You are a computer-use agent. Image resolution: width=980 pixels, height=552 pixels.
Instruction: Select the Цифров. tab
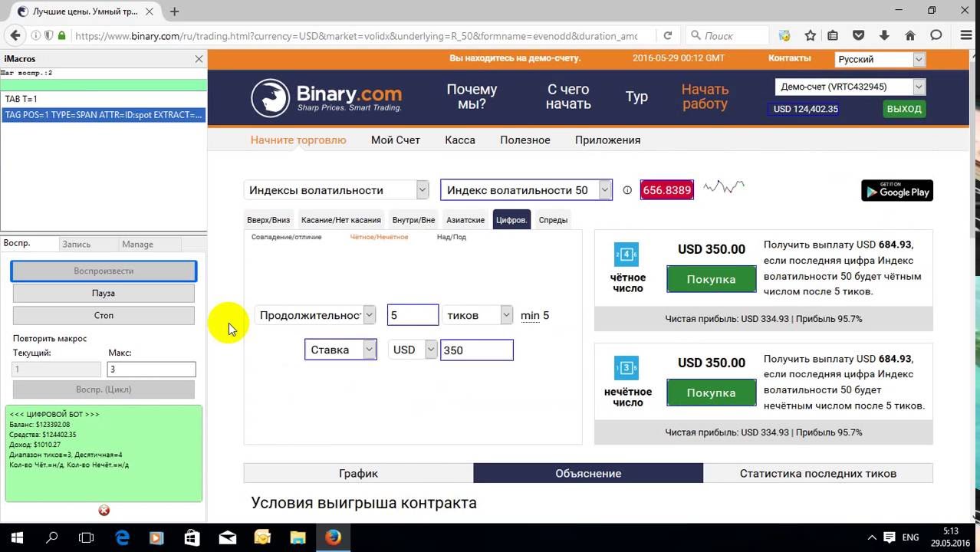tap(511, 220)
